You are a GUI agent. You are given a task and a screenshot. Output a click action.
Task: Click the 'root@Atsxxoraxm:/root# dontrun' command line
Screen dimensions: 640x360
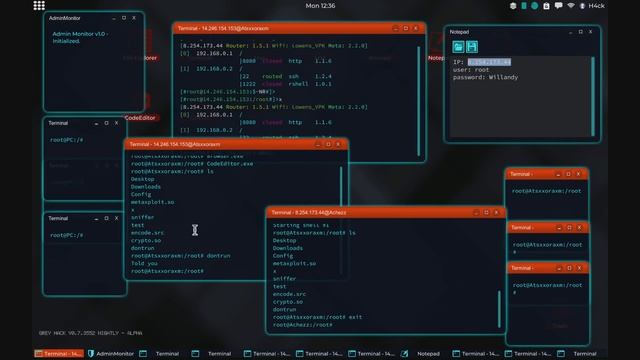click(x=180, y=256)
